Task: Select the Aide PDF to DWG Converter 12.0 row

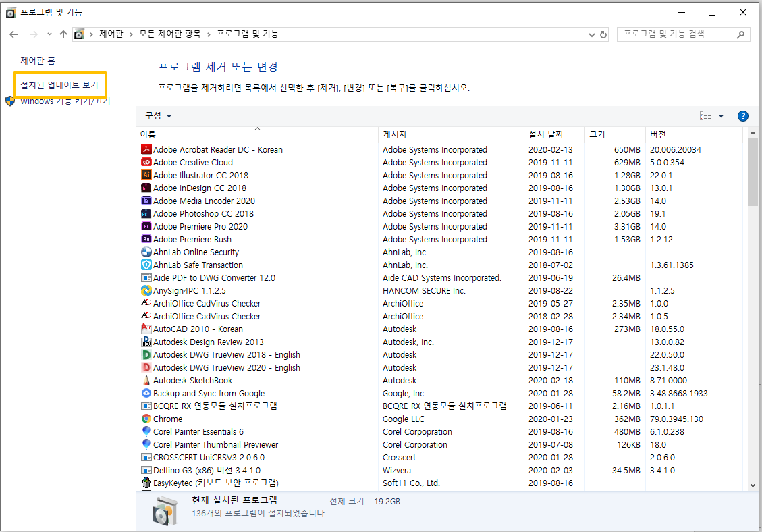Action: pyautogui.click(x=439, y=277)
